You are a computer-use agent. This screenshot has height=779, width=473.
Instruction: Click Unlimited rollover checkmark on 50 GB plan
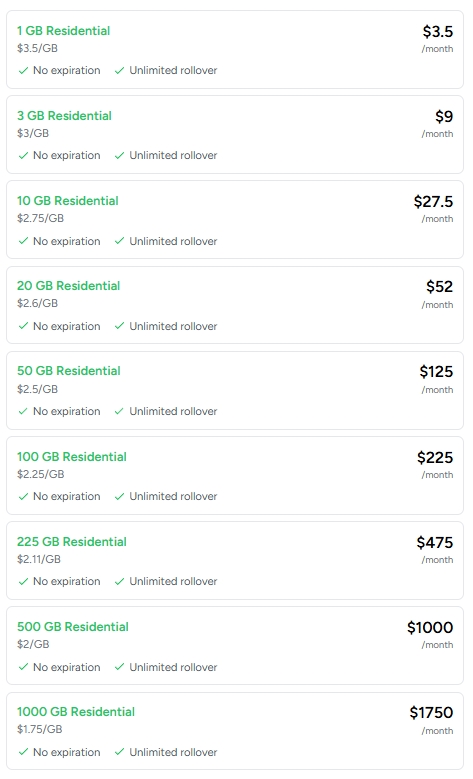[119, 411]
